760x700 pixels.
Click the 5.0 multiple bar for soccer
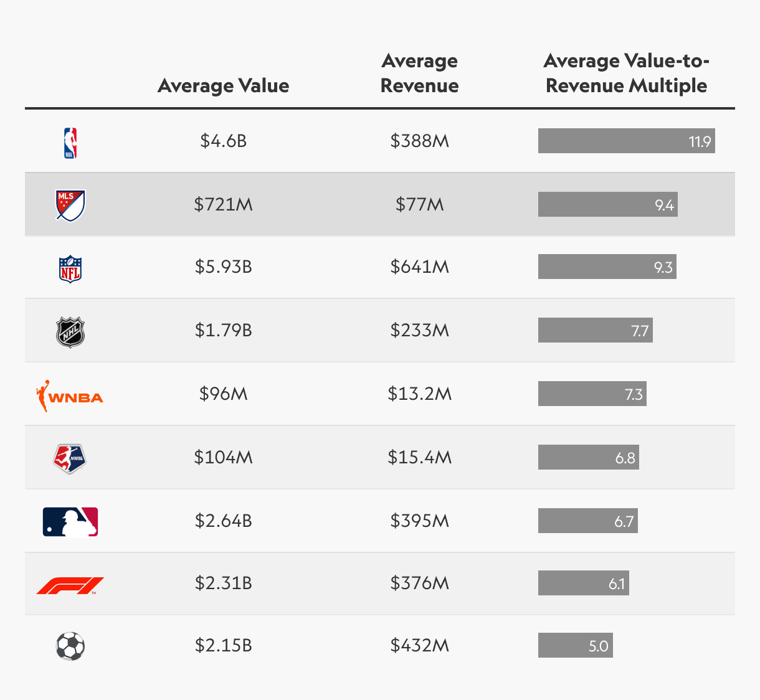point(576,645)
